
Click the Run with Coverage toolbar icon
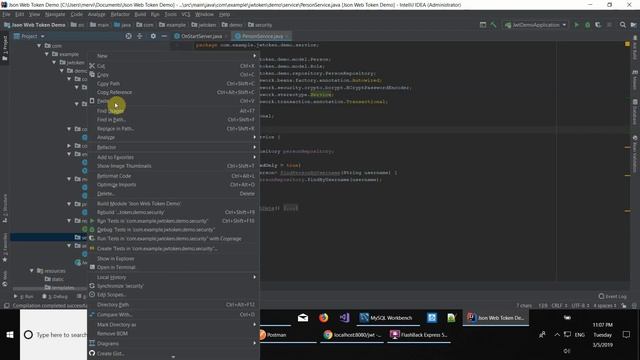point(598,25)
